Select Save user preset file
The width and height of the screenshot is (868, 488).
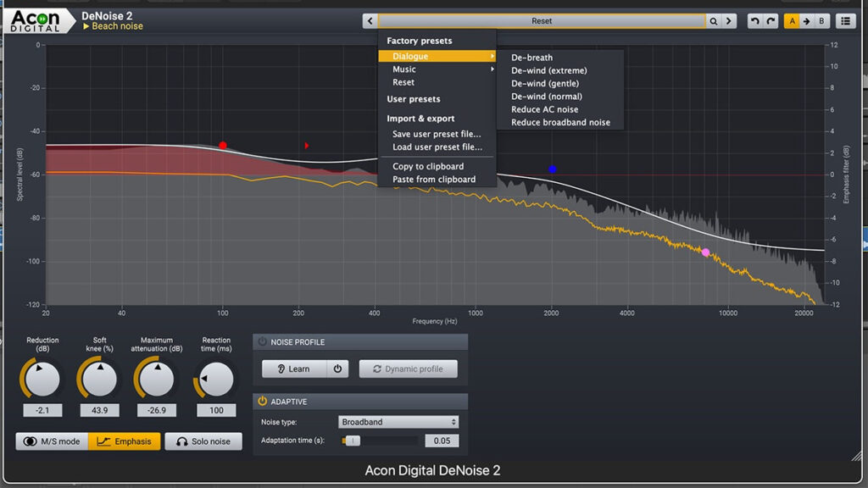click(437, 134)
